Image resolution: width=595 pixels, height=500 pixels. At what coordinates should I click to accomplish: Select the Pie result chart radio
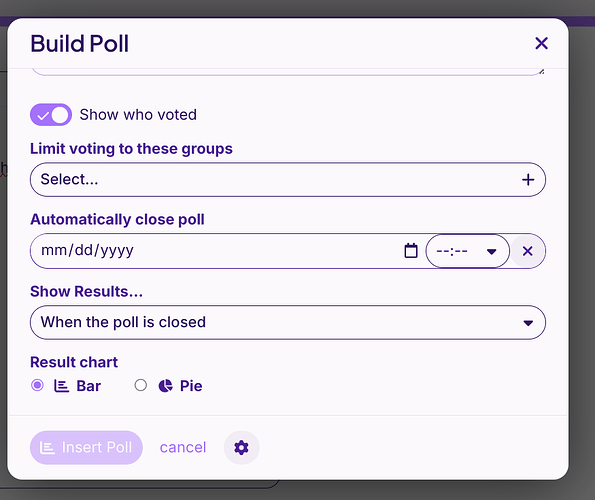coord(140,385)
